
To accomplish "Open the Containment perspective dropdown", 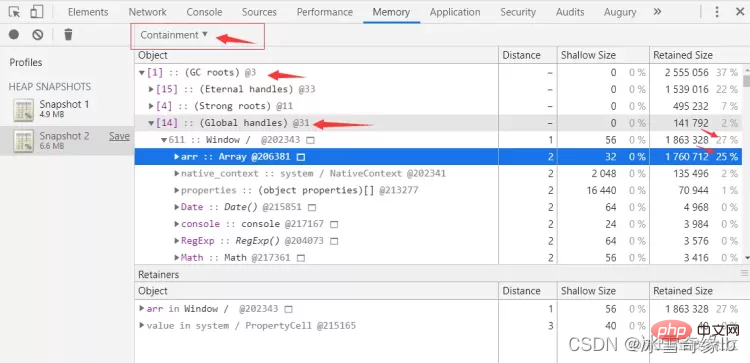I will 174,35.
